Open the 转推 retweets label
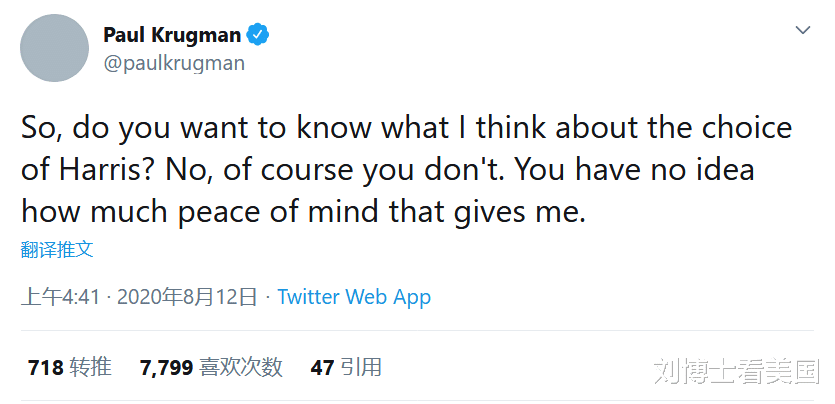The width and height of the screenshot is (835, 404). click(90, 368)
